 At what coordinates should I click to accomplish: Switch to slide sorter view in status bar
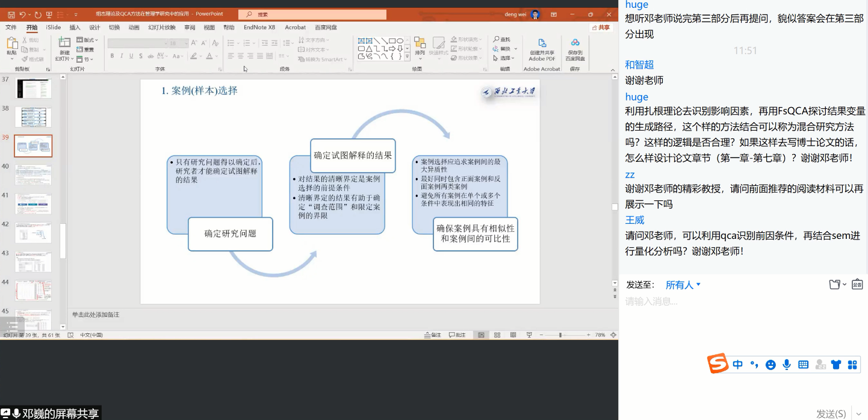point(497,335)
